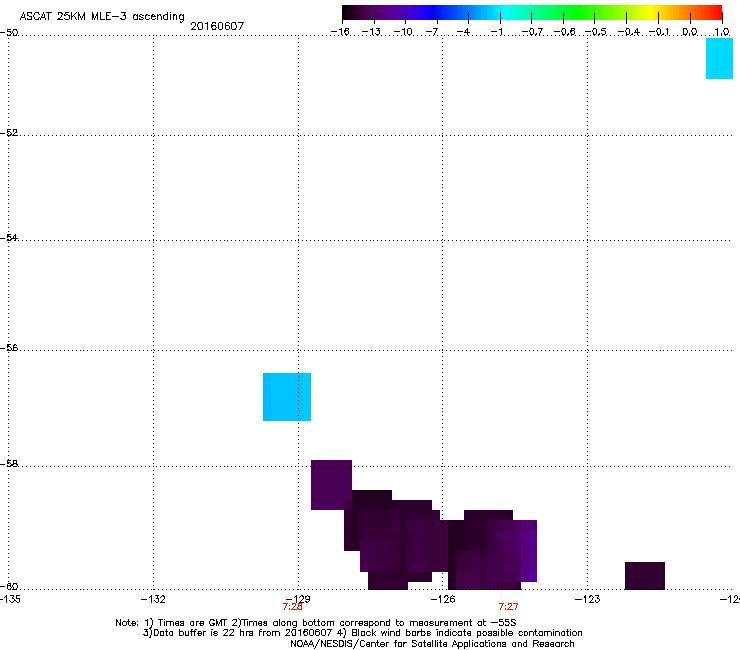Click the -52 latitude axis label
This screenshot has width=740, height=650.
tap(9, 133)
